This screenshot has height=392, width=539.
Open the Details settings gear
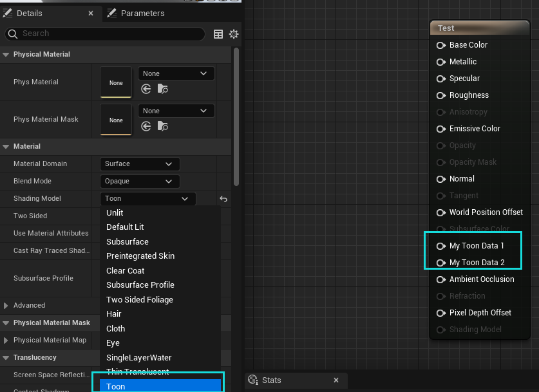[x=234, y=34]
